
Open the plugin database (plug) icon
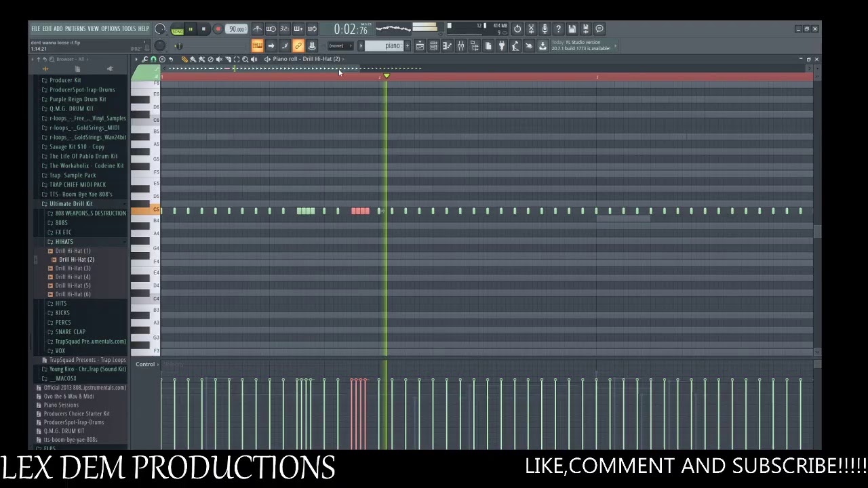pyautogui.click(x=502, y=45)
